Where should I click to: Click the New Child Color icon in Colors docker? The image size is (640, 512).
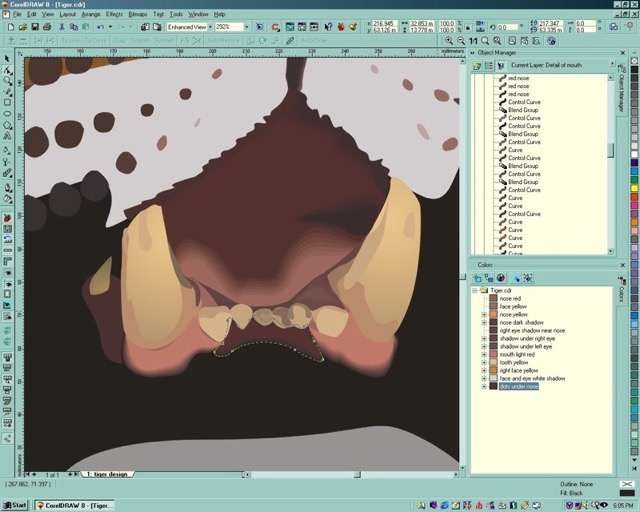pos(489,278)
